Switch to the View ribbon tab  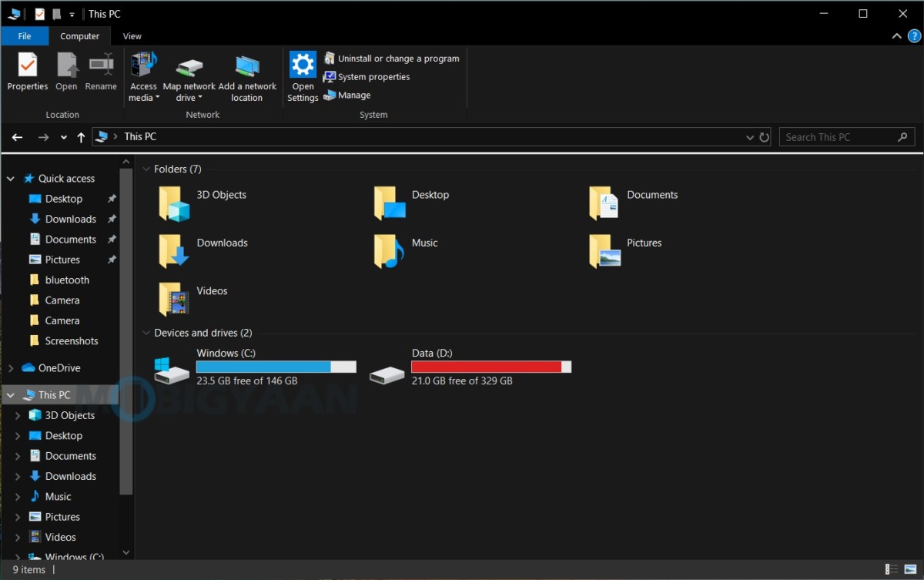pyautogui.click(x=132, y=35)
